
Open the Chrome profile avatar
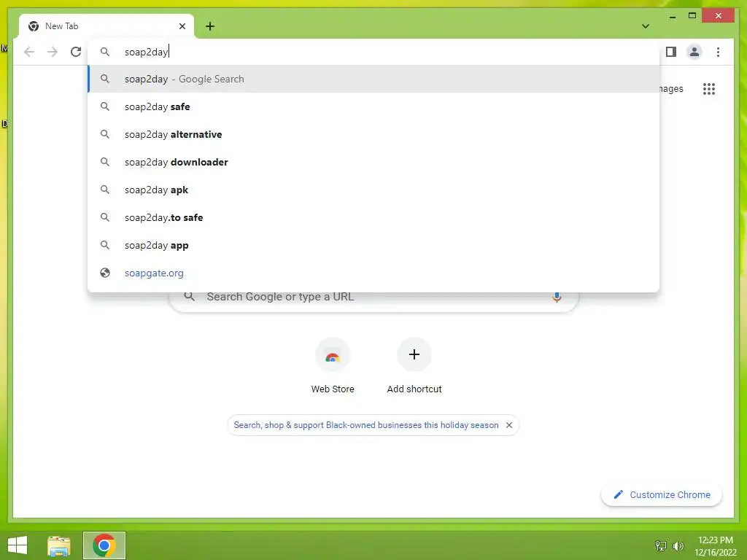pos(694,52)
